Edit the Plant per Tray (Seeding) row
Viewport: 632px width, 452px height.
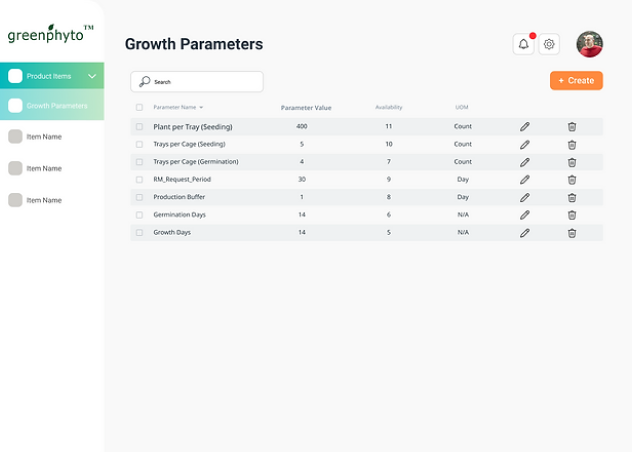(x=524, y=127)
